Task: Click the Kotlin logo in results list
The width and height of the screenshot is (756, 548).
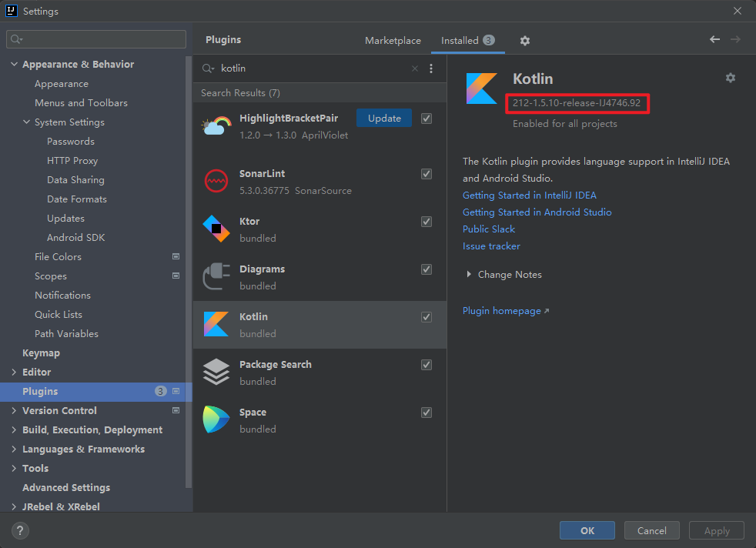Action: coord(216,324)
